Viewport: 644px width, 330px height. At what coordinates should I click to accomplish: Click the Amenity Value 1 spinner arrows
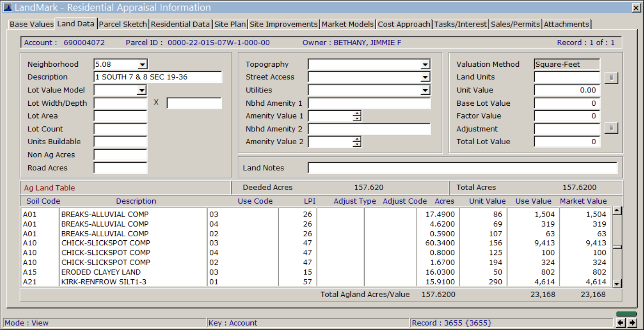point(357,116)
